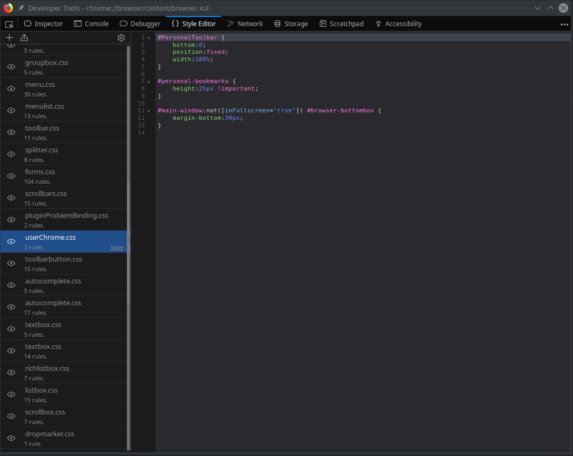Image resolution: width=573 pixels, height=456 pixels.
Task: Toggle visibility of menulist.css
Action: click(11, 111)
